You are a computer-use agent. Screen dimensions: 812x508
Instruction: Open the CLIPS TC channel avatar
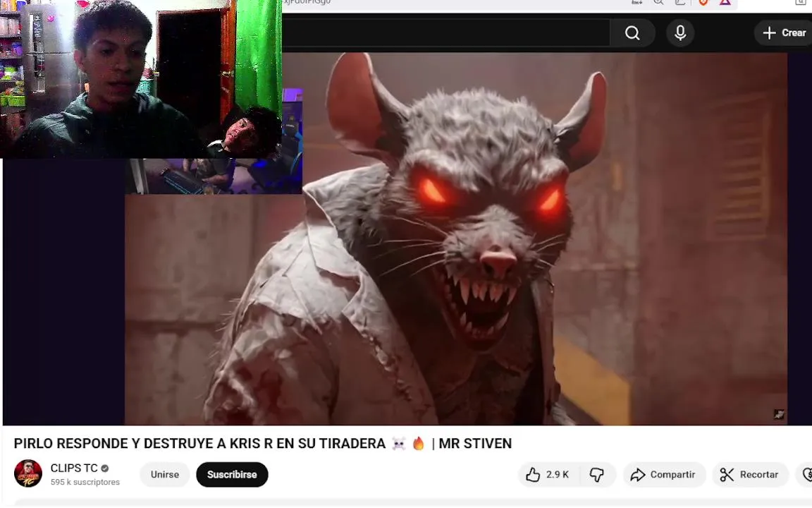[x=28, y=473]
